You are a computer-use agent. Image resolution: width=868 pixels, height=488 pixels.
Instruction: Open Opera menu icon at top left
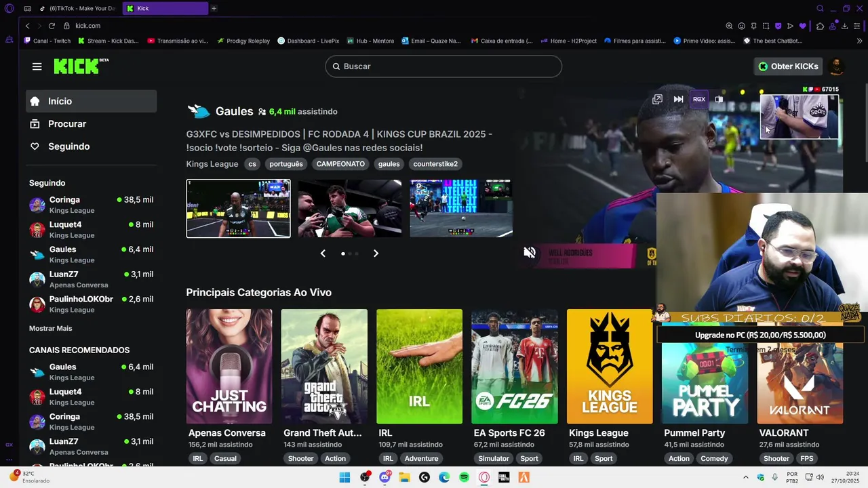[9, 8]
